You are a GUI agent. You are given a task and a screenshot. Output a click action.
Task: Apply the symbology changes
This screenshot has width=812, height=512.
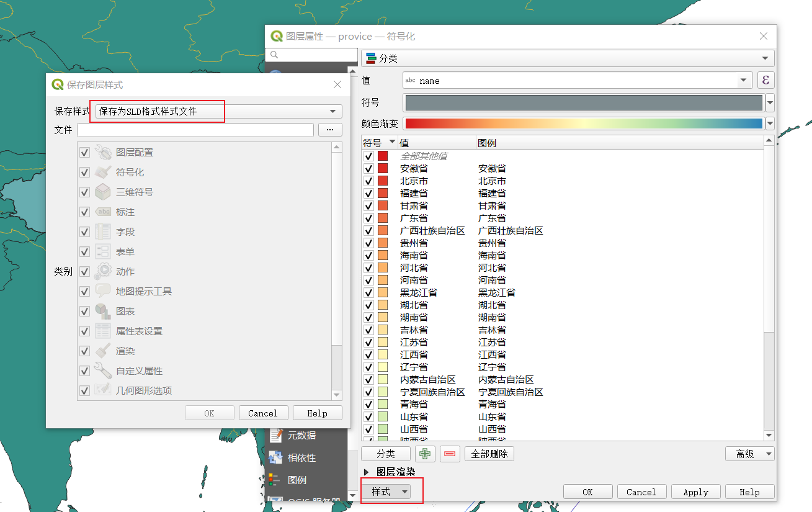click(x=695, y=492)
